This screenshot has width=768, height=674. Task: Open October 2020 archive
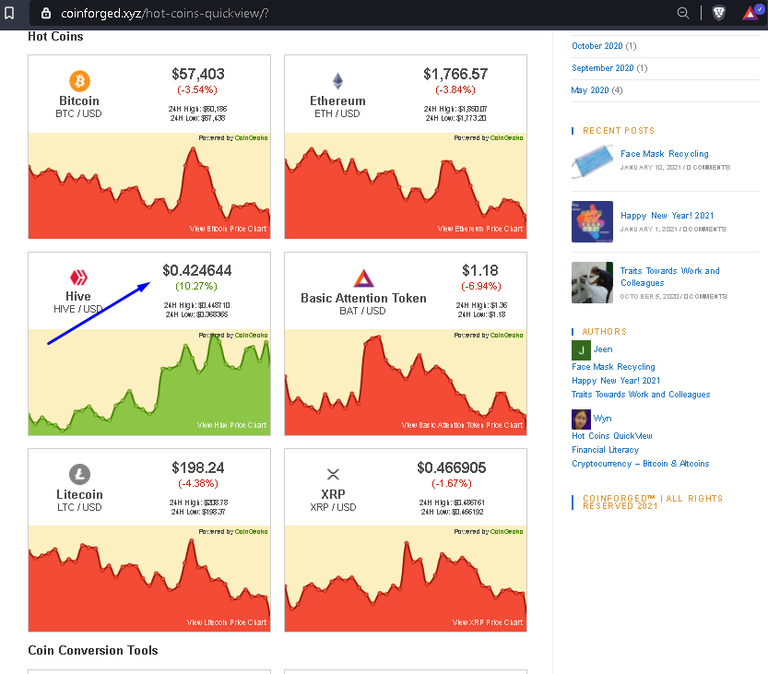pyautogui.click(x=597, y=46)
